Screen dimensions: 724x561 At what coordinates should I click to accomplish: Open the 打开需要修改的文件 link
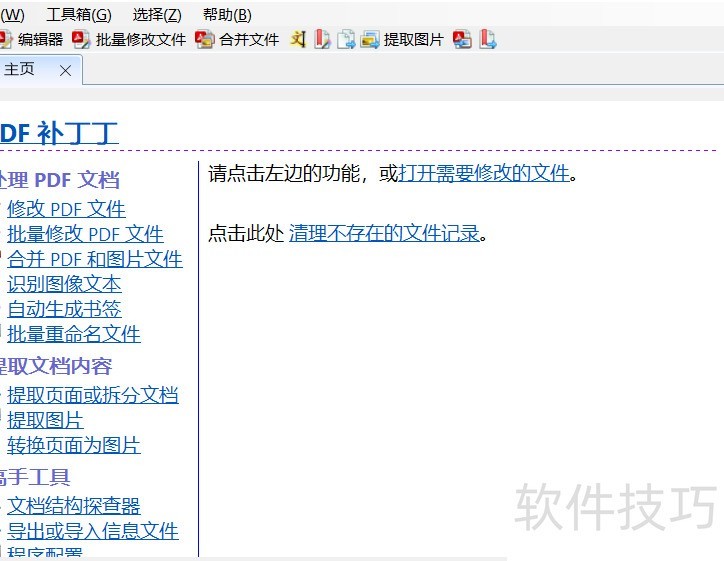tap(484, 174)
